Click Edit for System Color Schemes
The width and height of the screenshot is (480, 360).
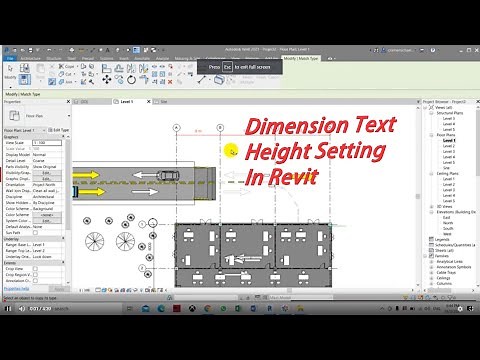coord(46,221)
